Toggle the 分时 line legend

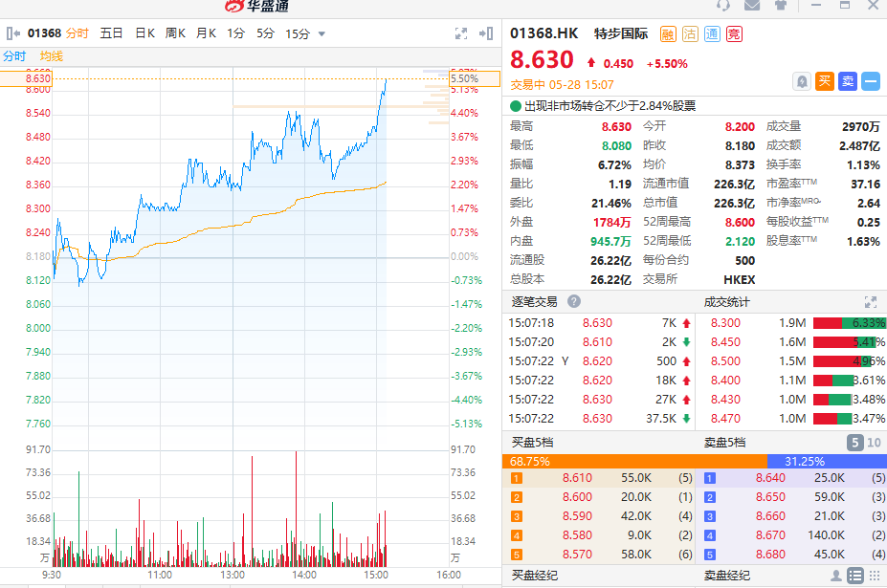coord(14,56)
